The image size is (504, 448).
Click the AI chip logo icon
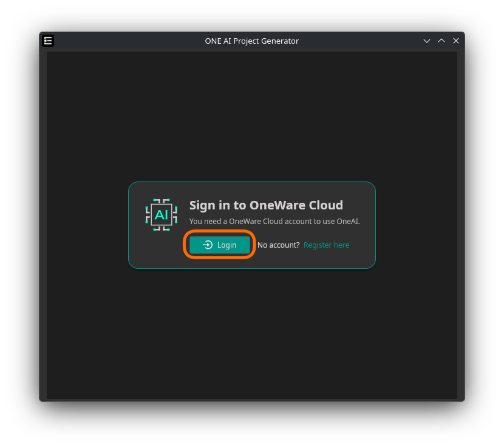(x=162, y=214)
